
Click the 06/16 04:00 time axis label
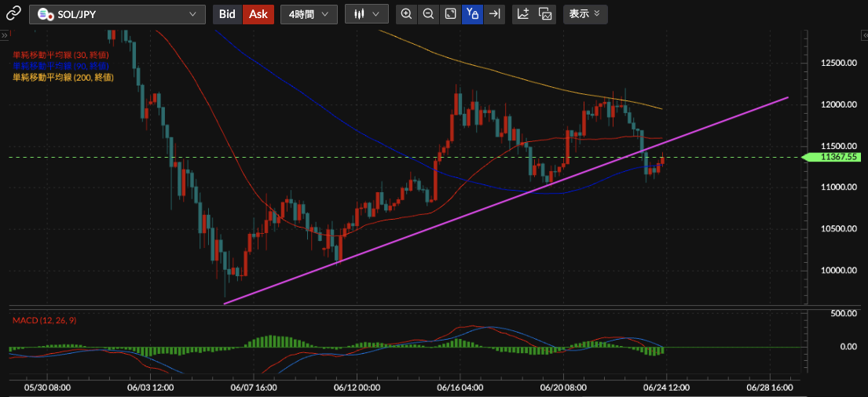(x=460, y=388)
